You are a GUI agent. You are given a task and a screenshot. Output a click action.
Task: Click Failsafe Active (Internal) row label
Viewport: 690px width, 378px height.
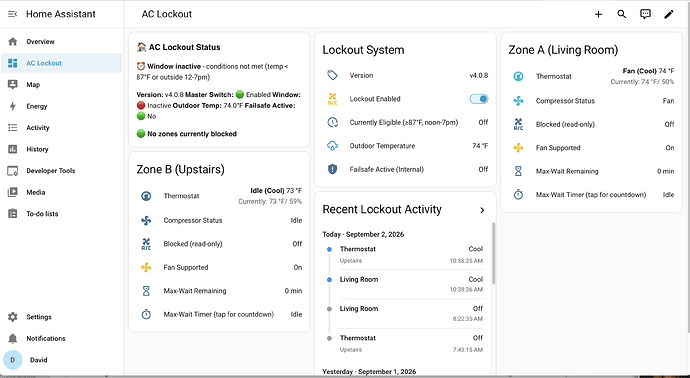coord(387,169)
